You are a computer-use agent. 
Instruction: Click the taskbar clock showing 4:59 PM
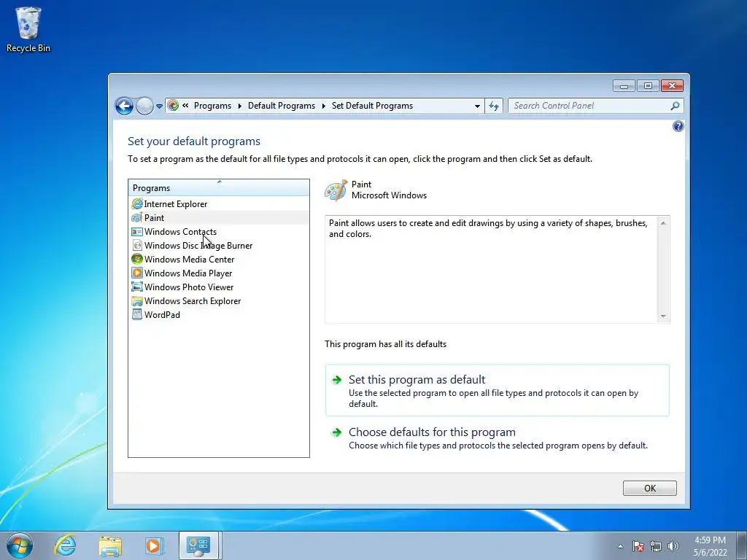(711, 546)
